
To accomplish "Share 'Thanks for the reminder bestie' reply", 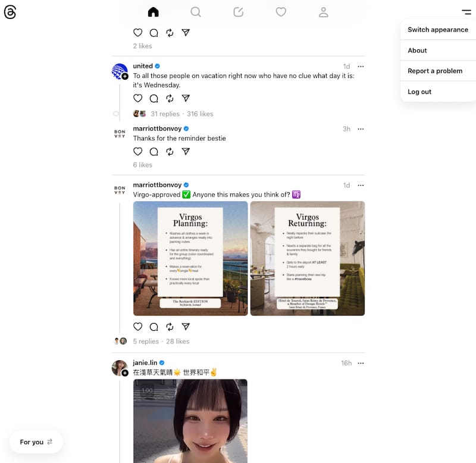I will coord(186,151).
